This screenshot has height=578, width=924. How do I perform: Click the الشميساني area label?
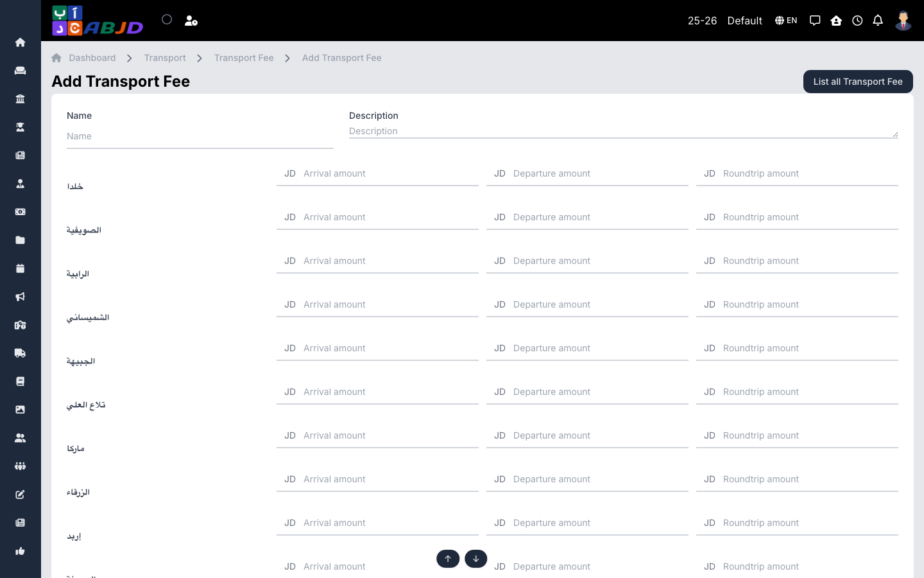click(x=88, y=318)
